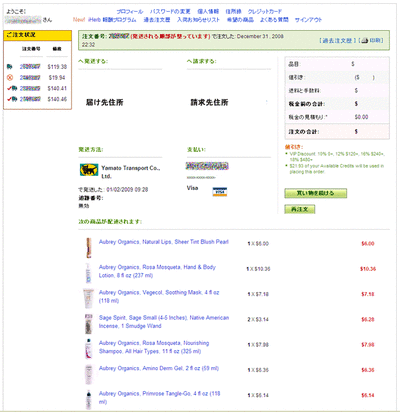Open the 入荷お知らせリスト link
Viewport: 400px width, 412px height.
(x=198, y=20)
